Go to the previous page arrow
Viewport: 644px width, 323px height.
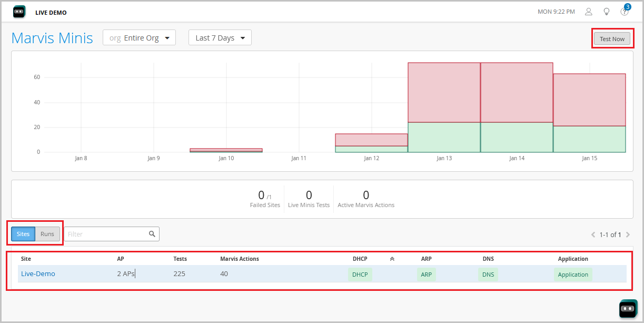[x=593, y=234]
